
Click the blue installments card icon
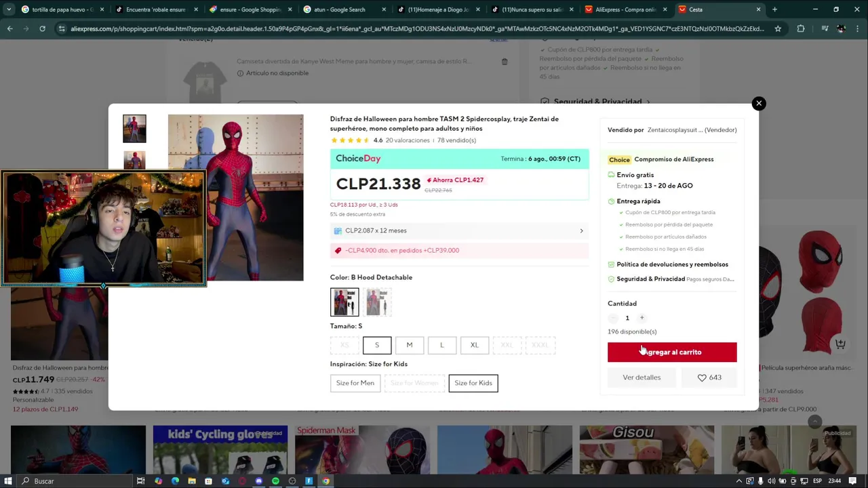point(338,230)
